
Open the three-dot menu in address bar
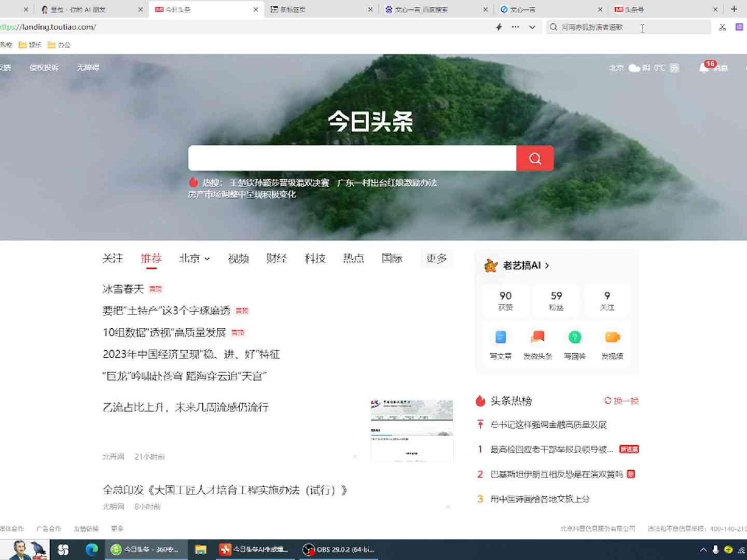point(515,27)
